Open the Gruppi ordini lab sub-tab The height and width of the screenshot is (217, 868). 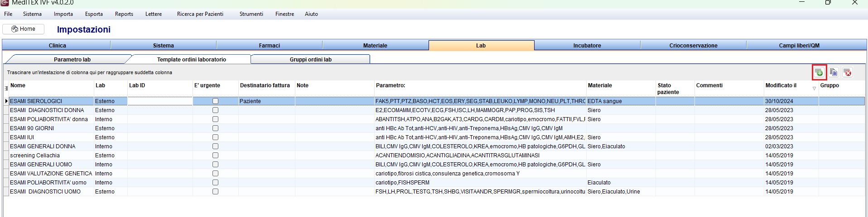click(311, 59)
